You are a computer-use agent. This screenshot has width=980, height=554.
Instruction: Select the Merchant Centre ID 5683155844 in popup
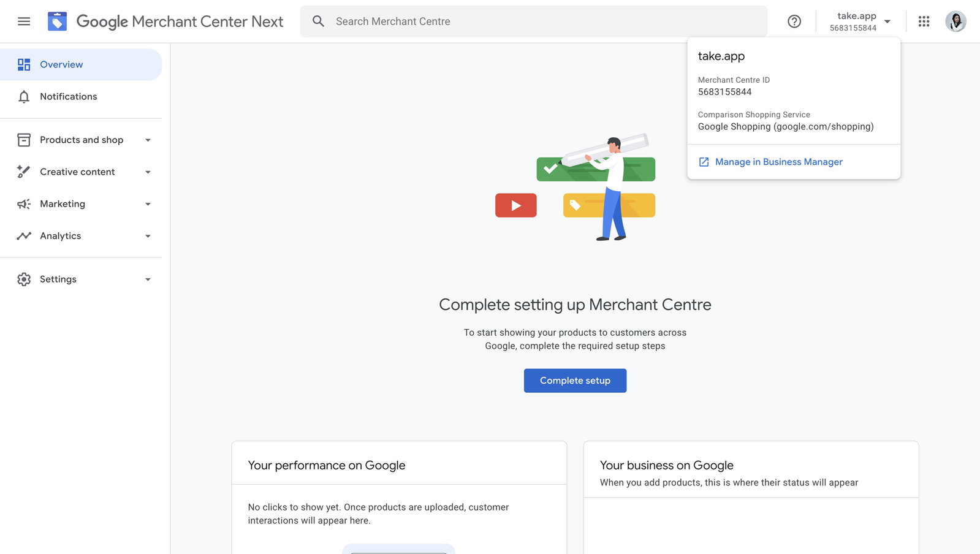coord(724,92)
